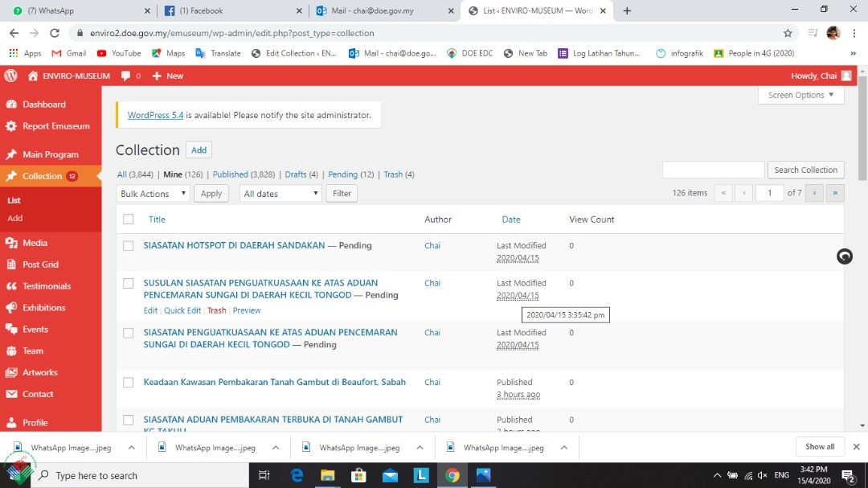The width and height of the screenshot is (868, 488).
Task: Click Apply bulk action button
Action: [x=211, y=193]
